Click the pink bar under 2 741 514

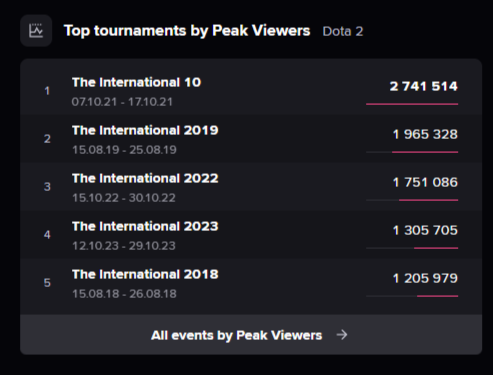412,104
